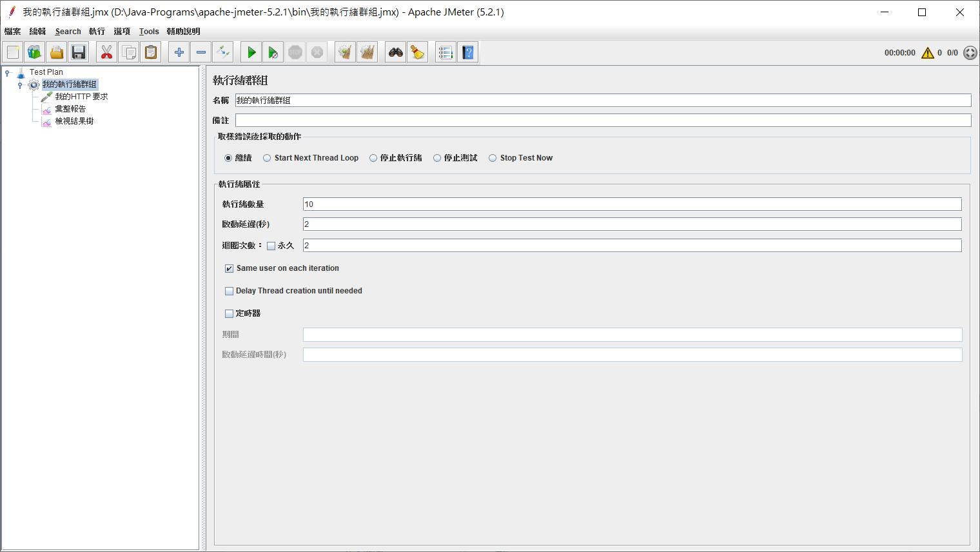Image resolution: width=980 pixels, height=552 pixels.
Task: Open the 編輯 menu
Action: [37, 31]
